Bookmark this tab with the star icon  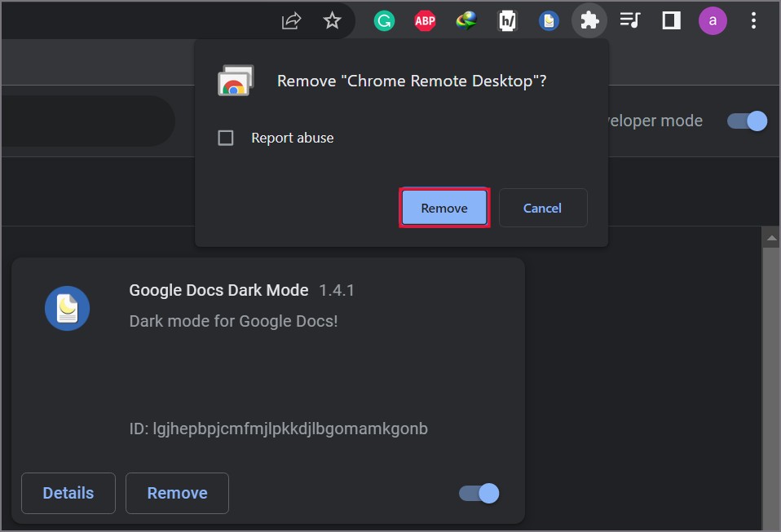[332, 21]
